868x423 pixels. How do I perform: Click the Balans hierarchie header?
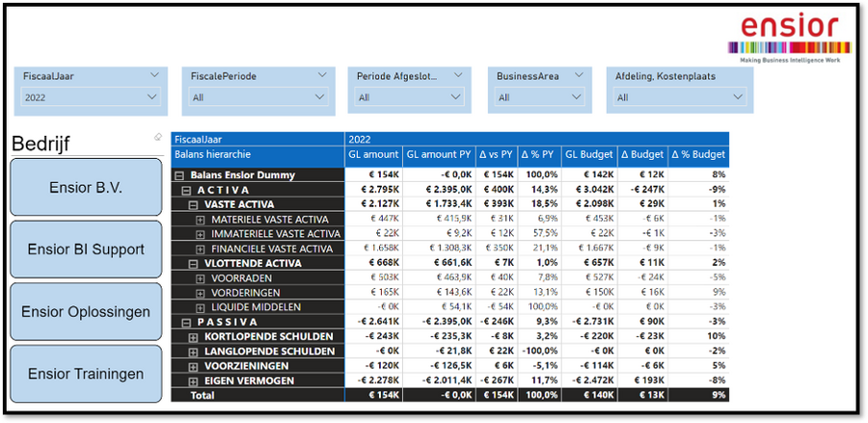click(258, 155)
